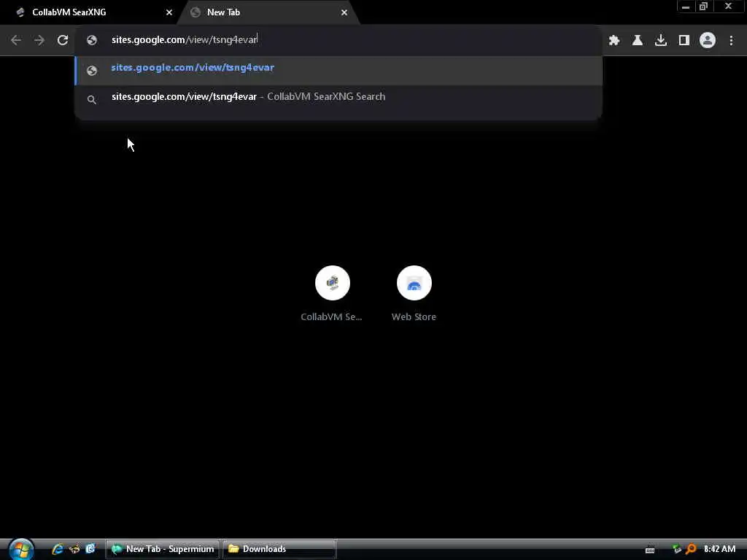Open the Web Store shortcut tile
This screenshot has height=560, width=747.
click(x=414, y=293)
